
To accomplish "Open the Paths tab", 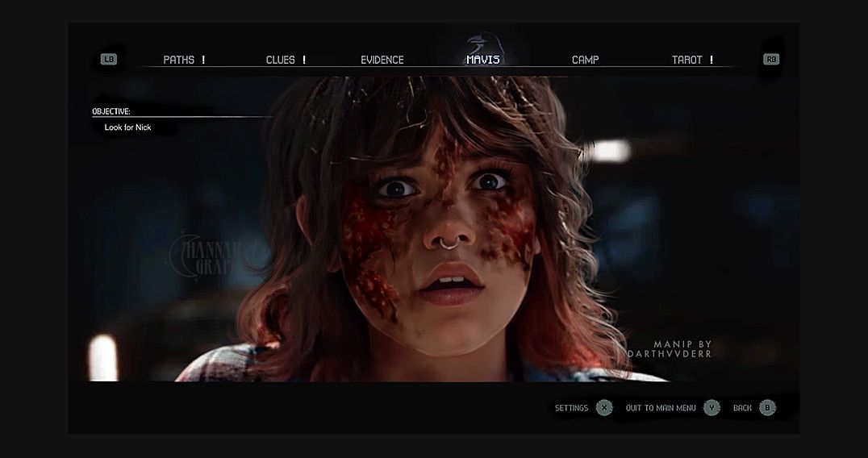I will coord(179,60).
